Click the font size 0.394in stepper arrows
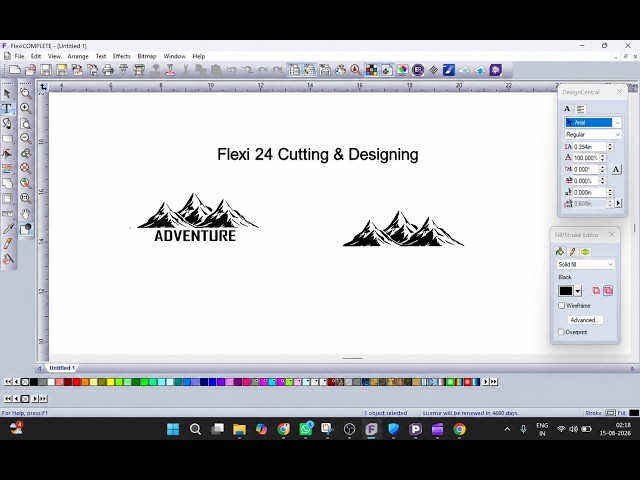Viewport: 640px width, 480px height. (610, 147)
